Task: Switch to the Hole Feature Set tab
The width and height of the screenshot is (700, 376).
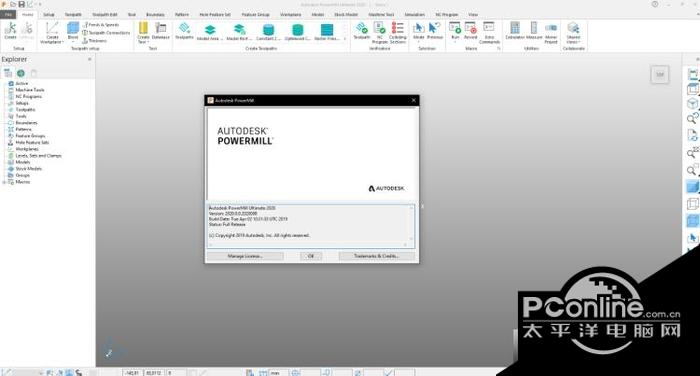Action: 215,14
